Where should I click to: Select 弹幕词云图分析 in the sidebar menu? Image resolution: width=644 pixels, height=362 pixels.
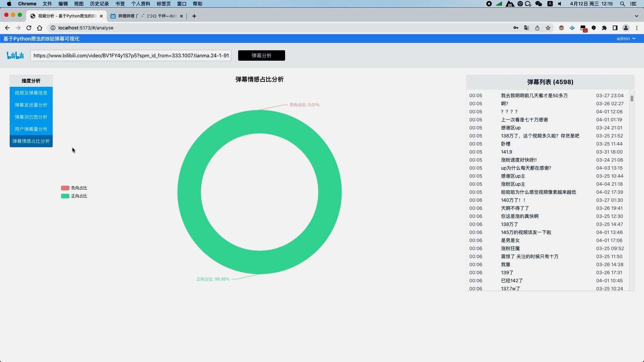tap(31, 117)
